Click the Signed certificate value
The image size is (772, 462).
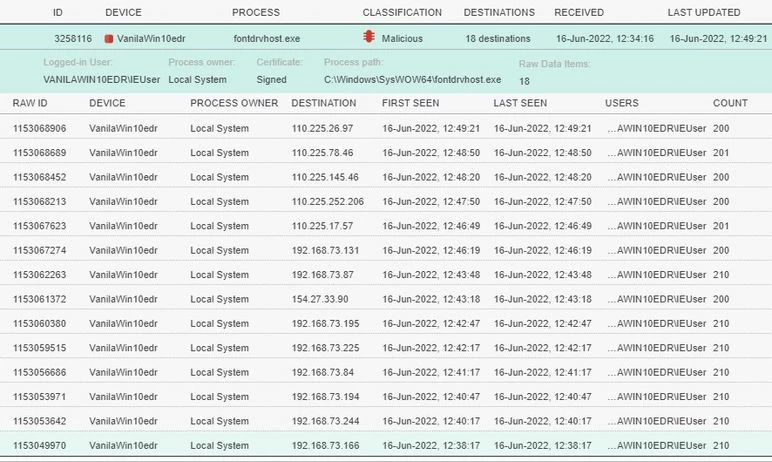(271, 80)
